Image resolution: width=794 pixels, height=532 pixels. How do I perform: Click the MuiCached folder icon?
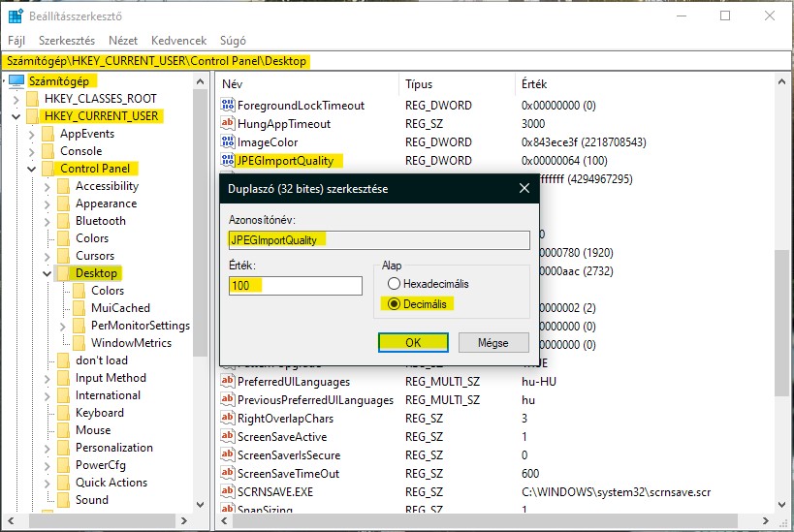[x=79, y=308]
